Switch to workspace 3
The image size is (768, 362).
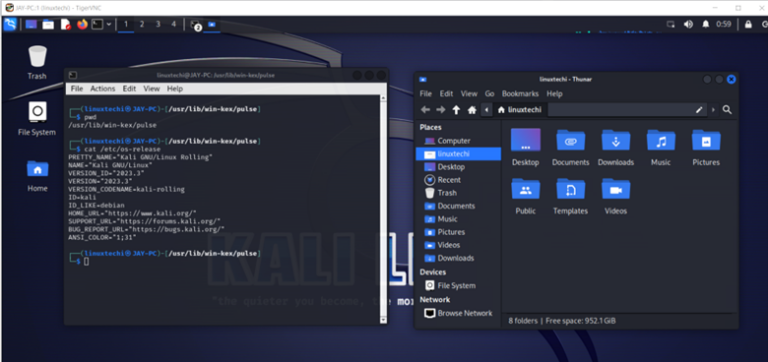click(158, 24)
